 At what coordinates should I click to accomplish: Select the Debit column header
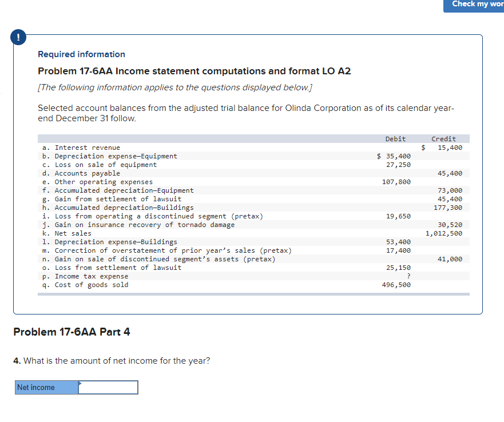395,138
